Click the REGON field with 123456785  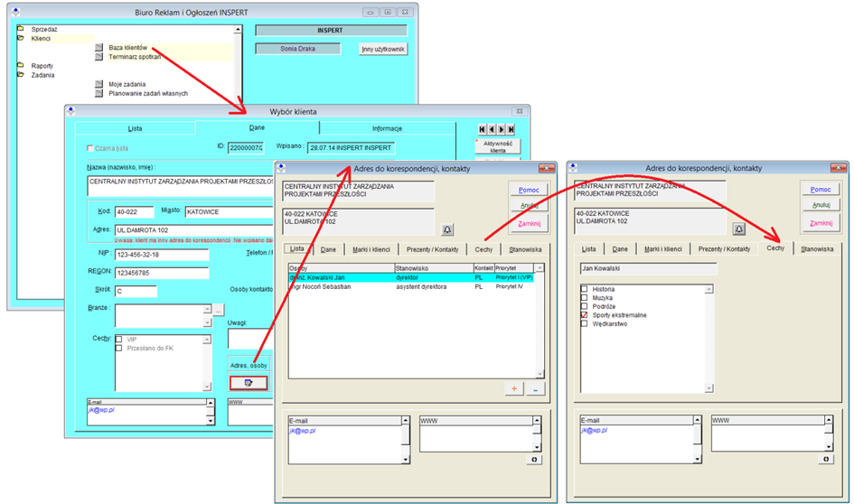coord(162,273)
